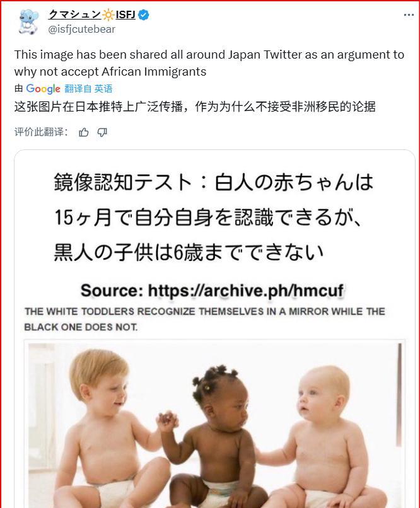Screen dimensions: 420x508
Task: Click the thumbs down translation rating icon
Action: tap(102, 132)
